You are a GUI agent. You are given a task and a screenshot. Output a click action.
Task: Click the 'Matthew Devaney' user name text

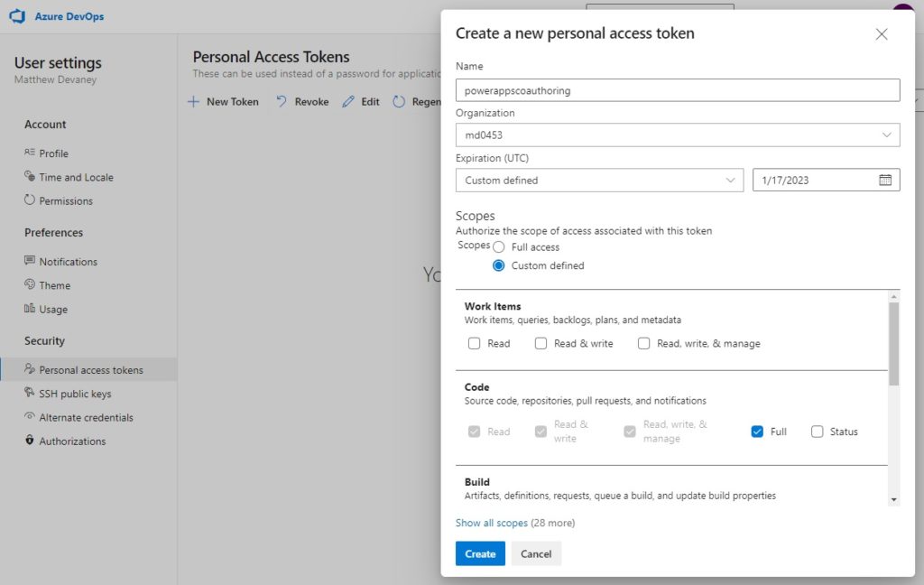[55, 79]
